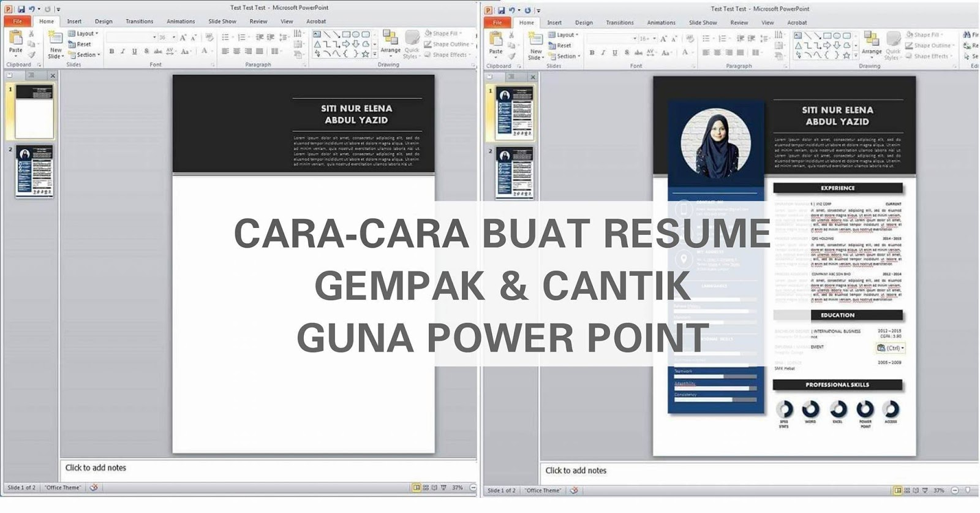The height and width of the screenshot is (513, 980).
Task: Toggle Strikethrough in left window's Font group
Action: point(158,51)
